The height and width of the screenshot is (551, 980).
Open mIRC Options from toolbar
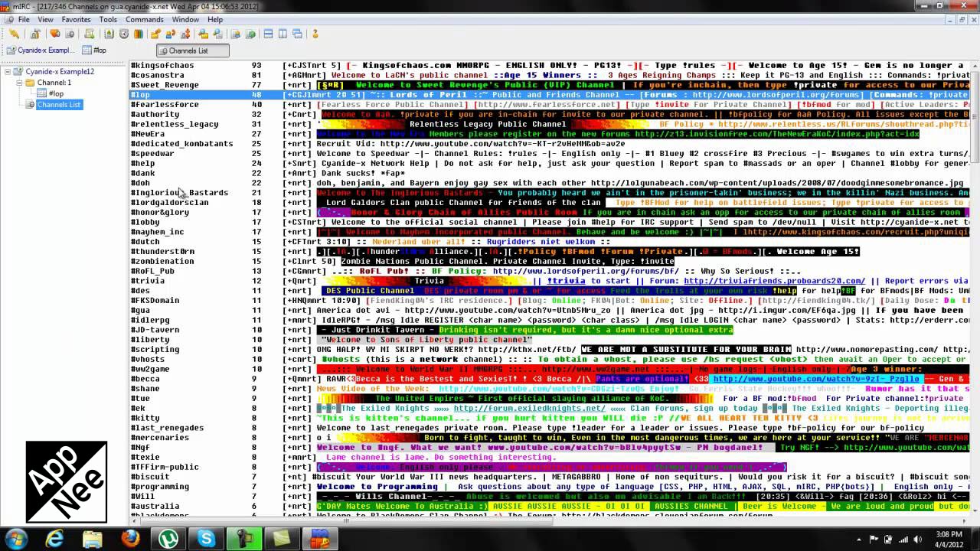click(35, 34)
